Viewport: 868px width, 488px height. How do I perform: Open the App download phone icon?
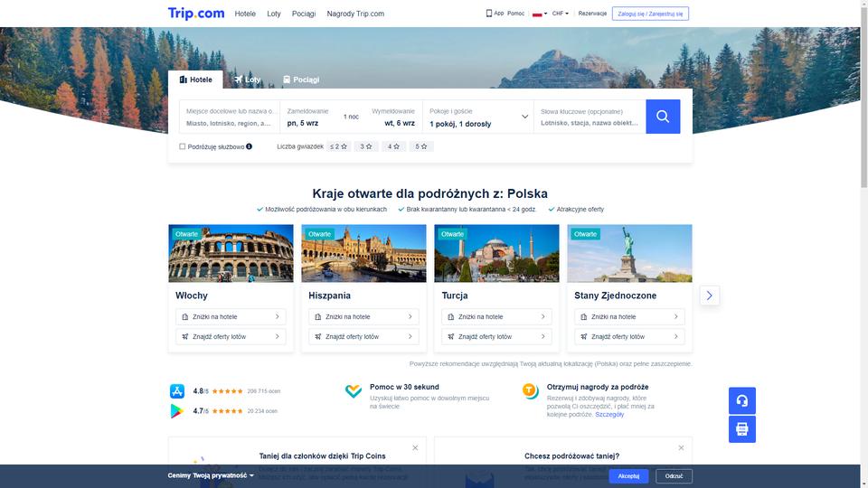(489, 14)
